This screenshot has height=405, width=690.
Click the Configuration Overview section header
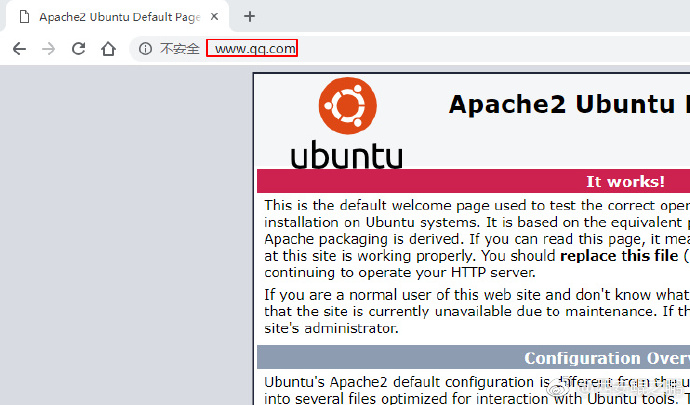(x=473, y=357)
